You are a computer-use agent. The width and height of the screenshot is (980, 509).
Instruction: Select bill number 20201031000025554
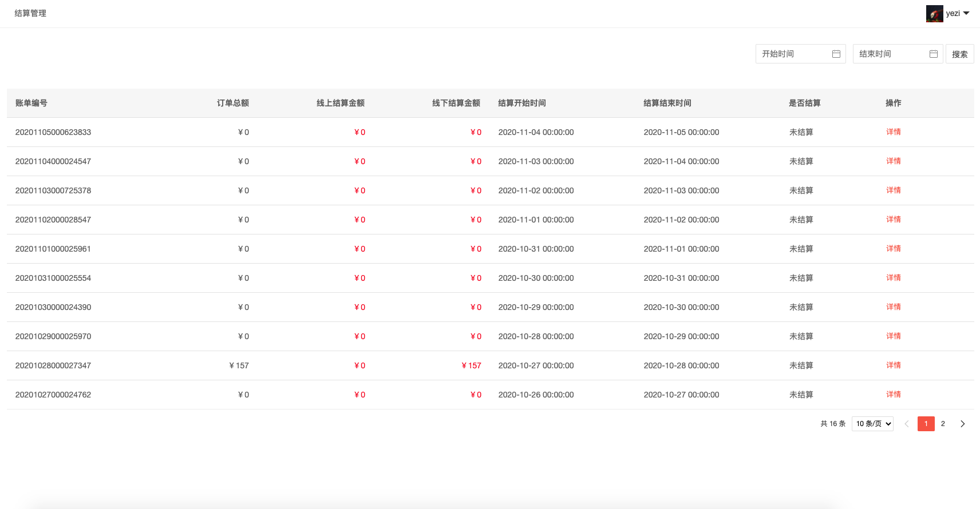53,278
